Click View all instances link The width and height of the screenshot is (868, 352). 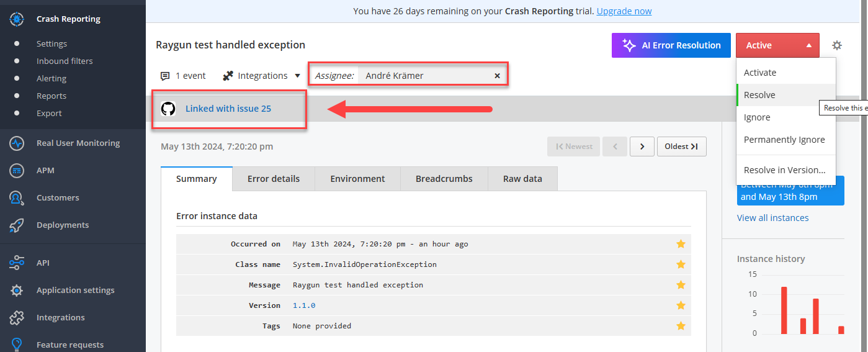773,218
